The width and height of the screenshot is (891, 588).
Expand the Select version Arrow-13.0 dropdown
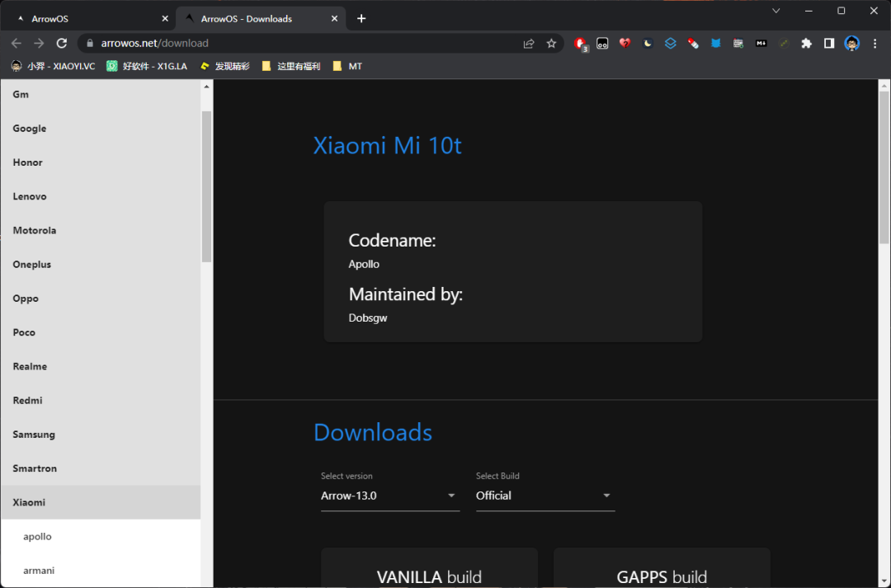(389, 496)
